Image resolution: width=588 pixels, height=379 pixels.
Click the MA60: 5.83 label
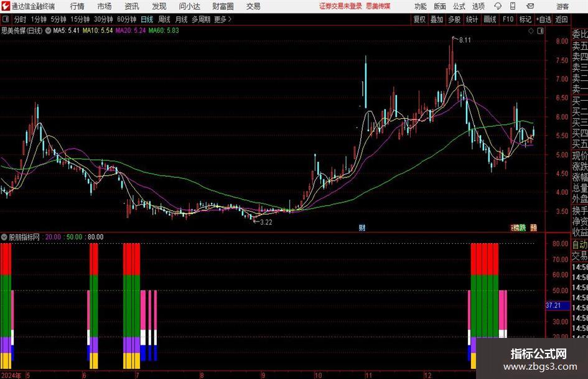click(x=164, y=30)
